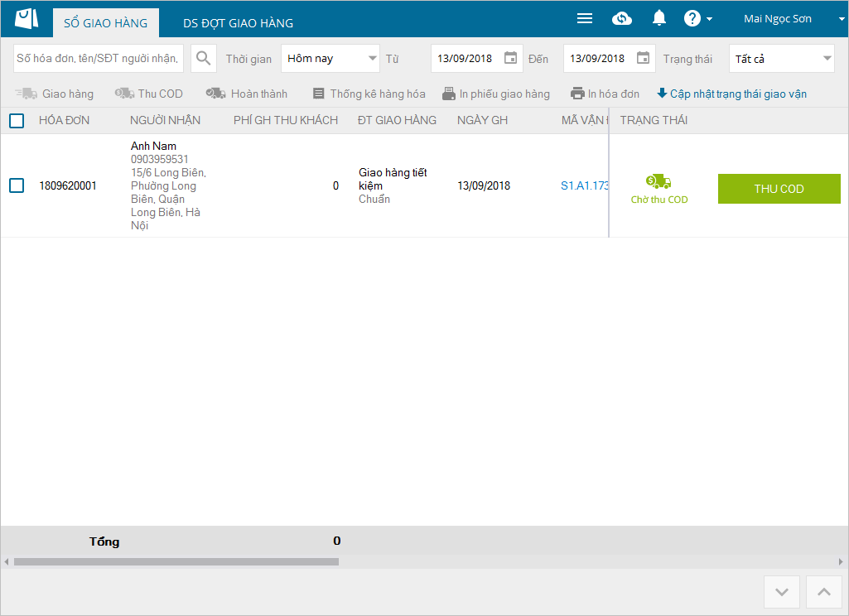The image size is (849, 616).
Task: Click Cập nhật trạng thái giao vận
Action: [x=732, y=94]
